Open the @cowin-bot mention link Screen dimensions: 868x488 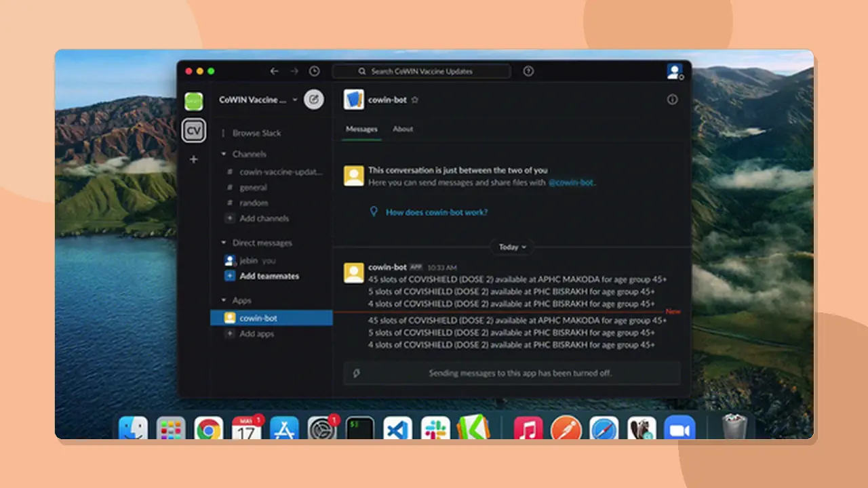[570, 182]
